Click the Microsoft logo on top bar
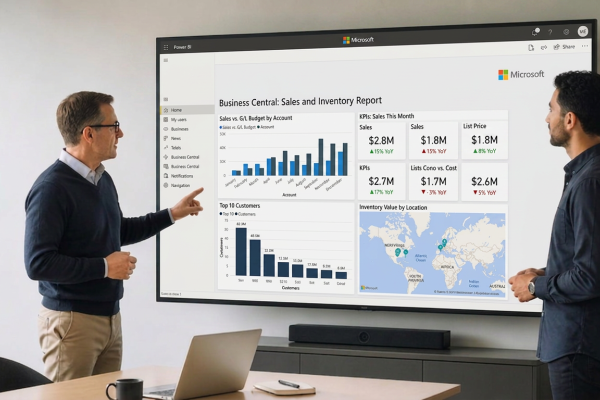Image resolution: width=600 pixels, height=400 pixels. (x=358, y=40)
